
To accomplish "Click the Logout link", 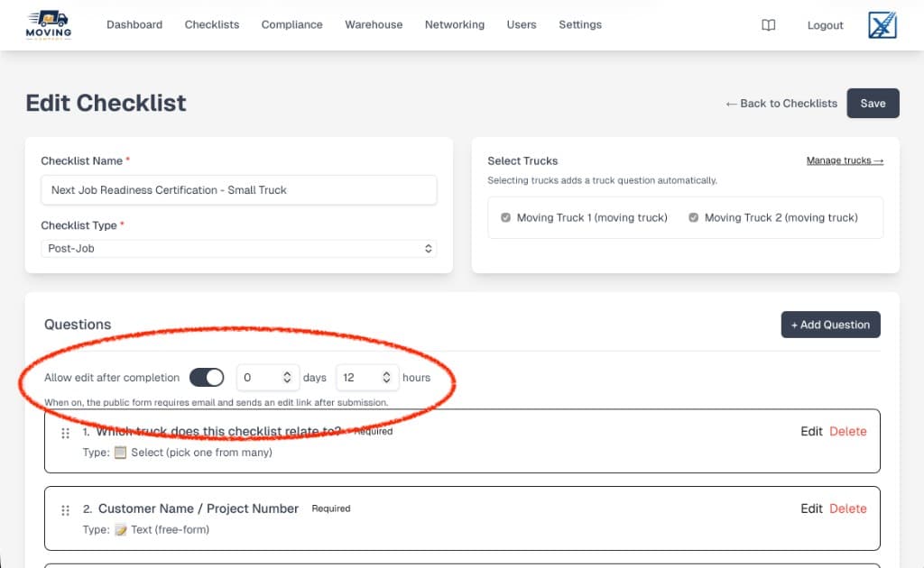I will pyautogui.click(x=825, y=25).
